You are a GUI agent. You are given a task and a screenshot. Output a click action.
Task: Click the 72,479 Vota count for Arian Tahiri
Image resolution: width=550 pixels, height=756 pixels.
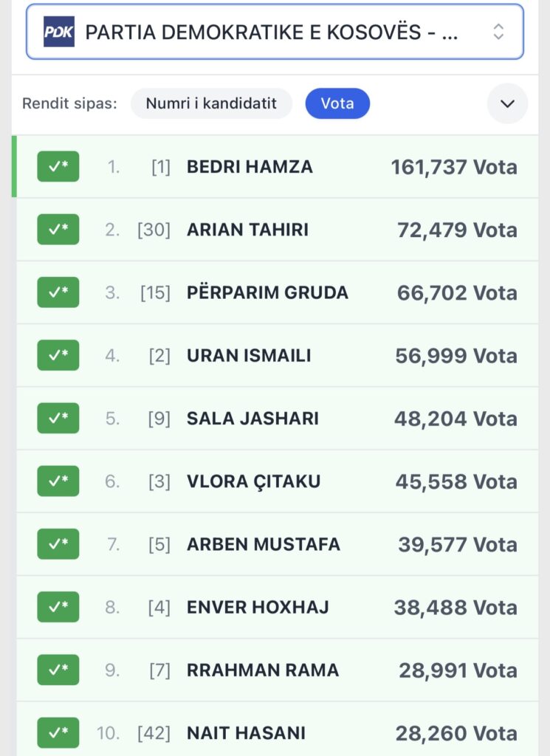(x=456, y=230)
